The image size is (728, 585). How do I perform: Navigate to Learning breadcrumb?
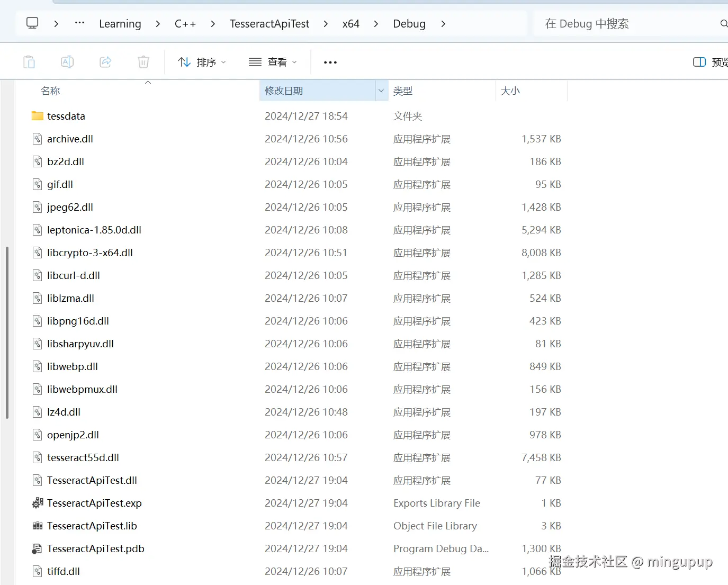coord(120,24)
